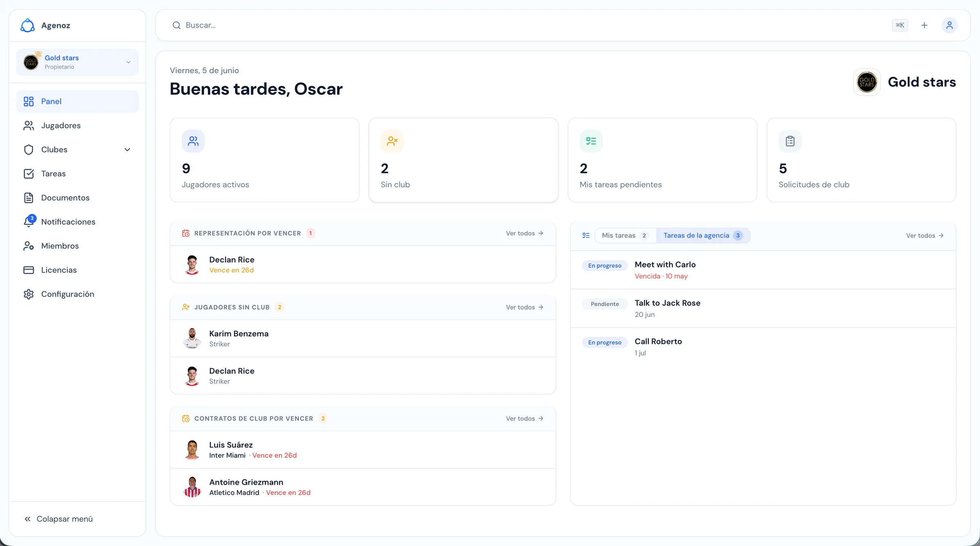Click Declan Rice photo under Representación
This screenshot has width=980, height=546.
tap(192, 265)
